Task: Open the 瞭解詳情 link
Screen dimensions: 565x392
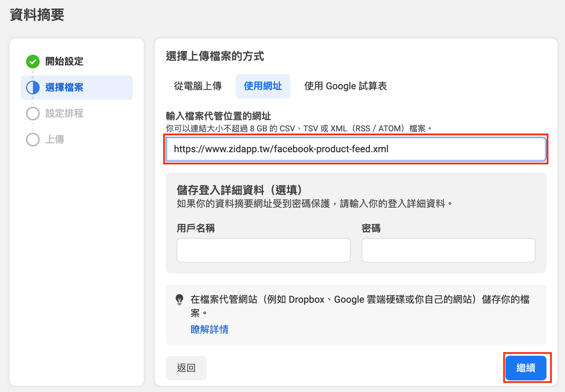Action: coord(210,330)
